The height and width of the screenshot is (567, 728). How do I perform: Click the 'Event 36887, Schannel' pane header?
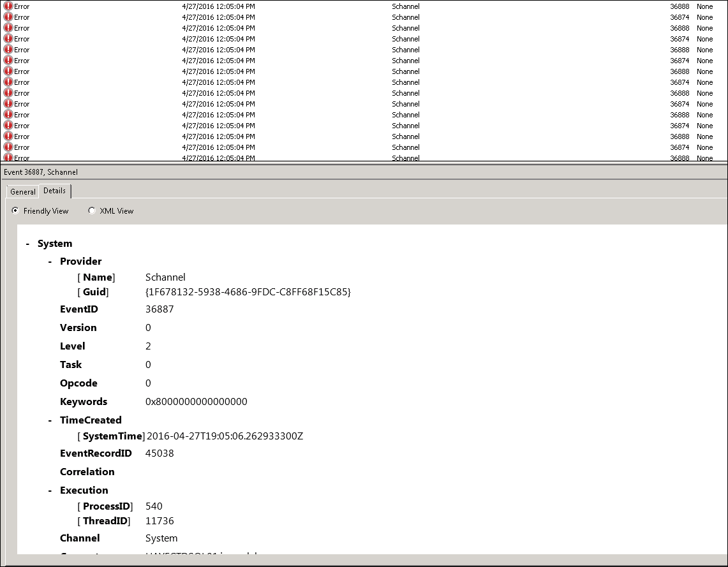tap(41, 172)
